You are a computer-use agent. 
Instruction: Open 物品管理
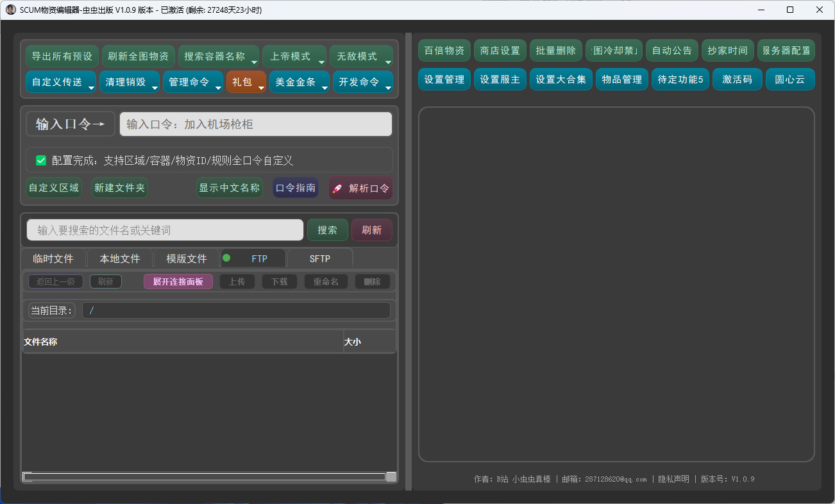622,80
